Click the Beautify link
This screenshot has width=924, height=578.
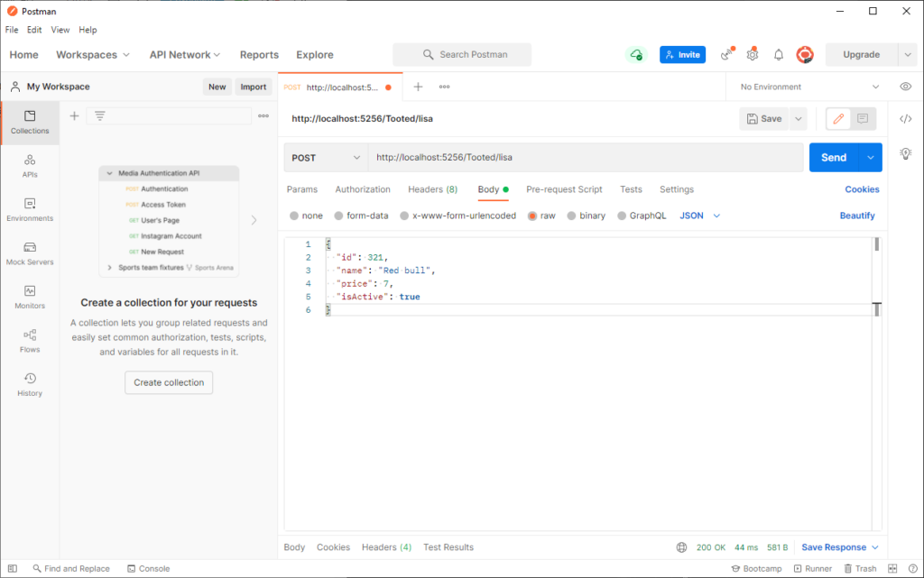point(857,216)
